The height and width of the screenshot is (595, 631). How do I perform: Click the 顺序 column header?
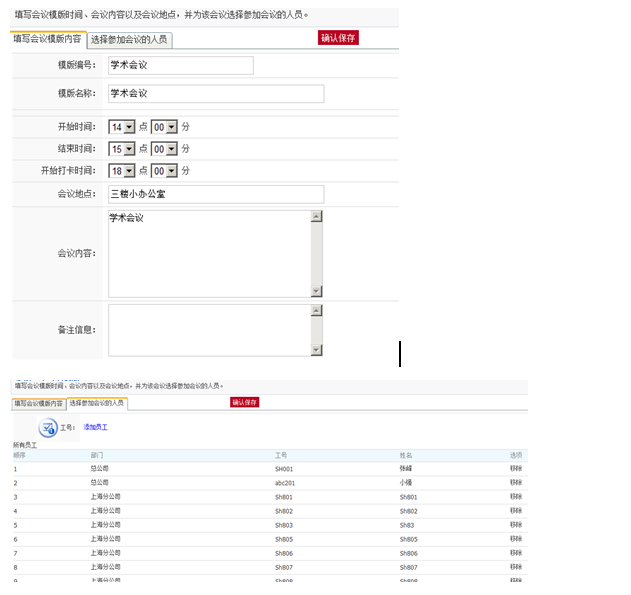point(19,455)
